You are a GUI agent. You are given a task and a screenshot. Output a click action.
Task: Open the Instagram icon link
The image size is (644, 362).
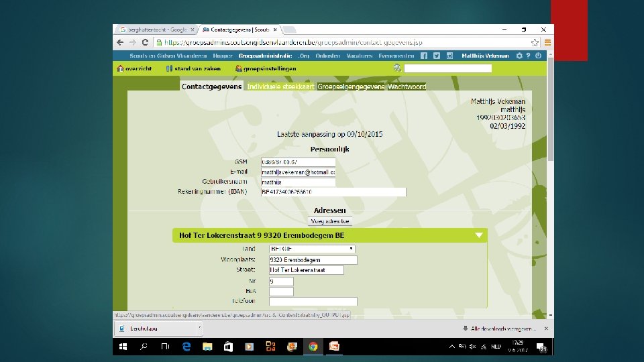[449, 56]
